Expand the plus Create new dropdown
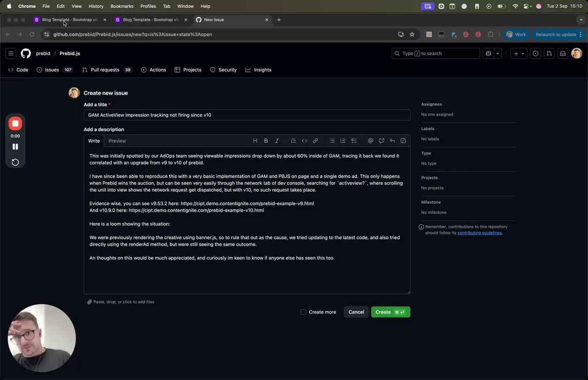This screenshot has height=380, width=588. click(x=519, y=53)
